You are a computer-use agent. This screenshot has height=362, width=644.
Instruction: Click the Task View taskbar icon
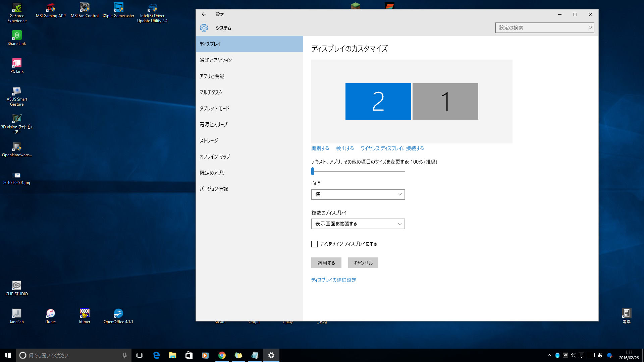tap(140, 355)
